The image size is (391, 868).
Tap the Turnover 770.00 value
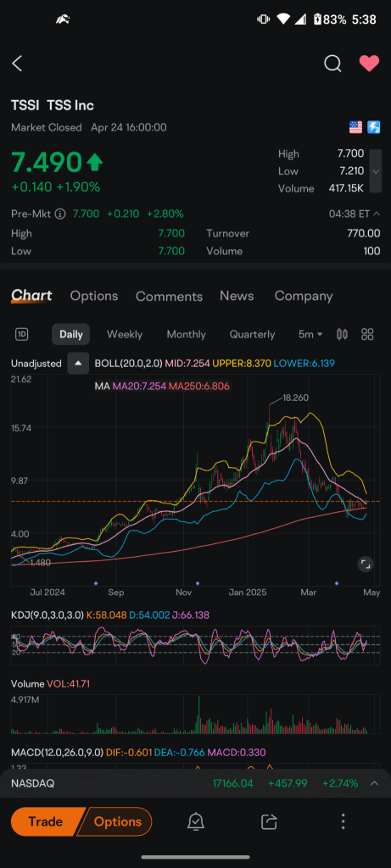coord(364,234)
